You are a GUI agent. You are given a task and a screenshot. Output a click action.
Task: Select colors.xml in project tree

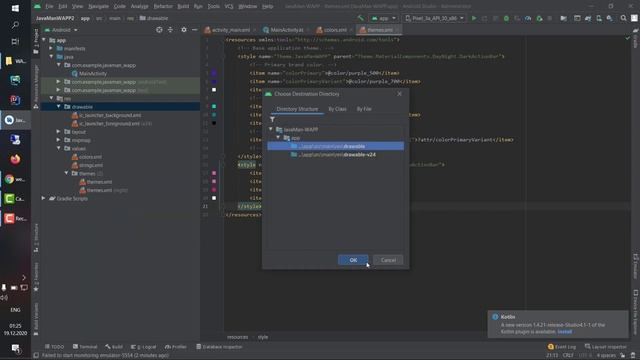pos(90,157)
